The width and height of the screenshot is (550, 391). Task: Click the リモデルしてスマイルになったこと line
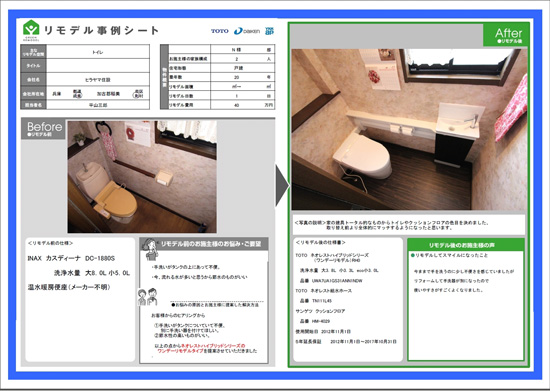pos(450,255)
